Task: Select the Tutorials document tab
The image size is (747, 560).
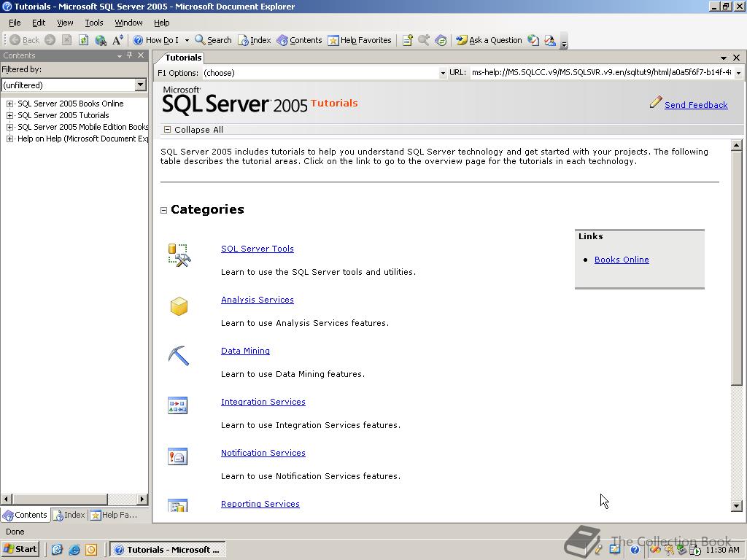Action: (183, 58)
